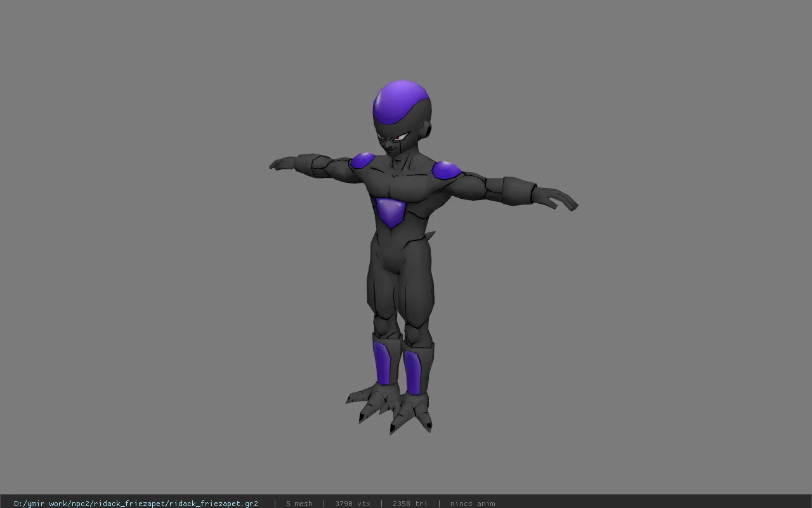812x508 pixels.
Task: Click the "nincs anim" status entry
Action: [x=473, y=504]
